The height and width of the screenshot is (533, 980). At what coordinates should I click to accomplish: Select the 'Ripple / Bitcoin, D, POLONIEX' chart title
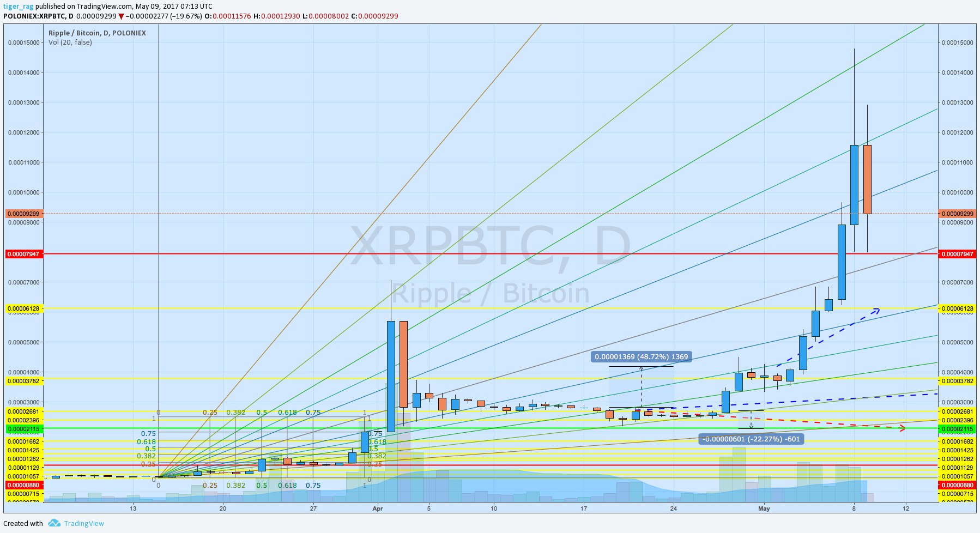pyautogui.click(x=97, y=33)
